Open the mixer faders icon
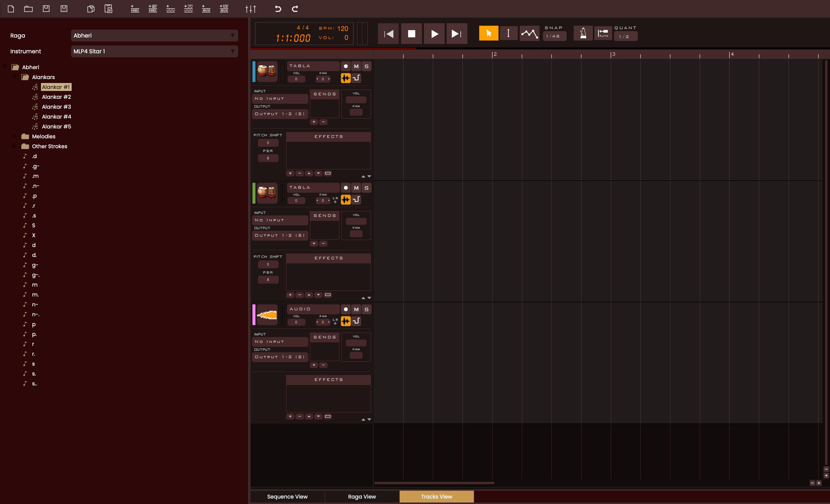 pyautogui.click(x=251, y=9)
